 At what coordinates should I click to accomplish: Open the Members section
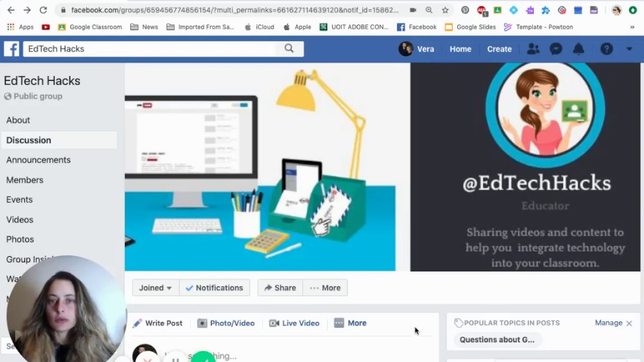(25, 180)
